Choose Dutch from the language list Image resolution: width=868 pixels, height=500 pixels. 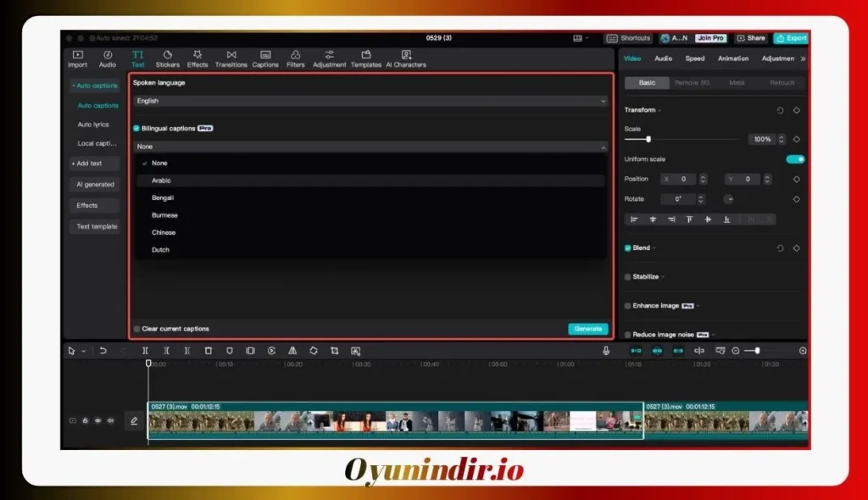370,250
